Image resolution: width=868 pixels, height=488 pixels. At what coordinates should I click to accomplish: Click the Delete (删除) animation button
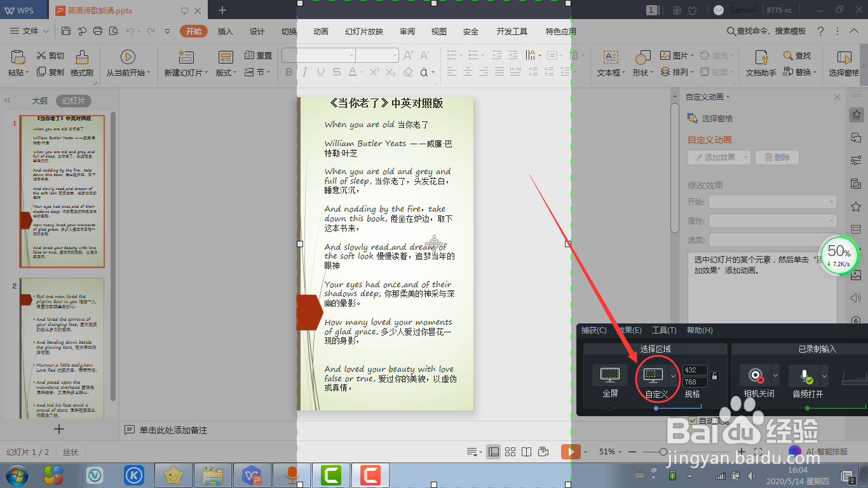coord(777,157)
